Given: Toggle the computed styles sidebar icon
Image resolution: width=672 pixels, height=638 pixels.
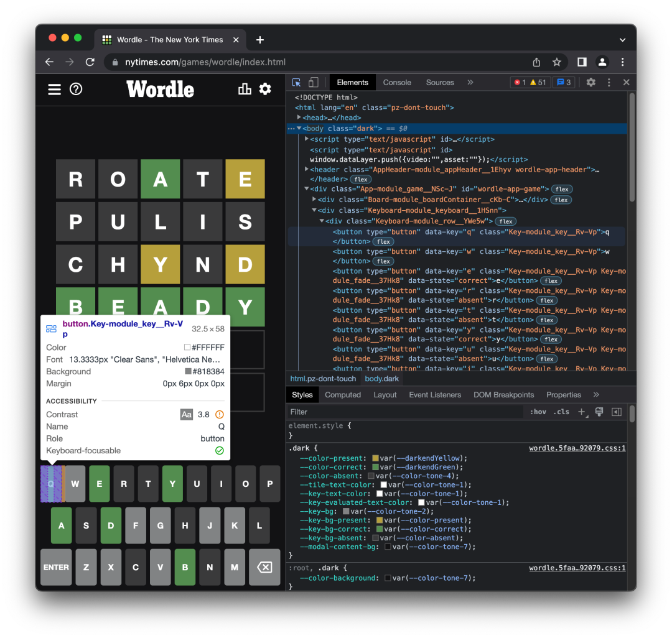Looking at the screenshot, I should click(x=617, y=412).
